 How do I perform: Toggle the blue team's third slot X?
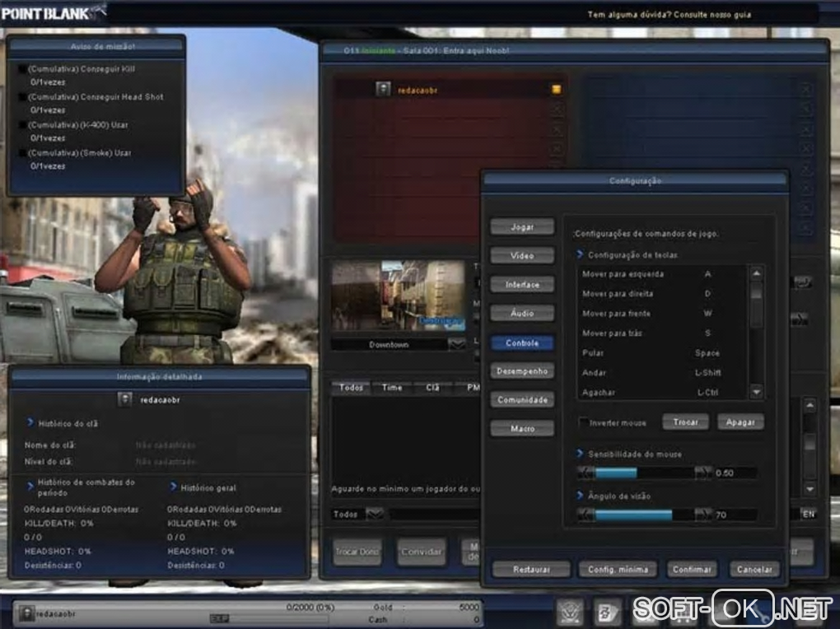pyautogui.click(x=805, y=129)
